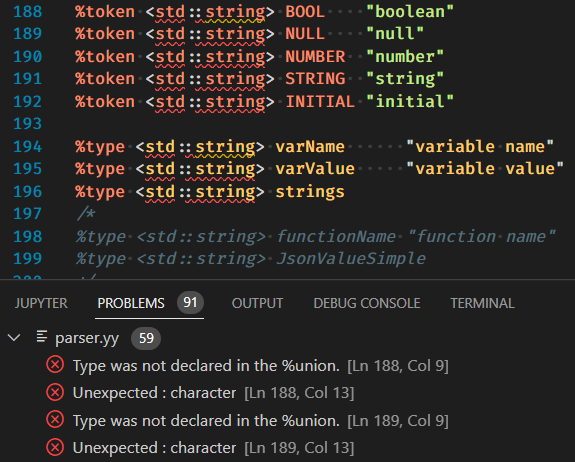The image size is (575, 462).
Task: Click the commented functionName identifier
Action: [336, 237]
